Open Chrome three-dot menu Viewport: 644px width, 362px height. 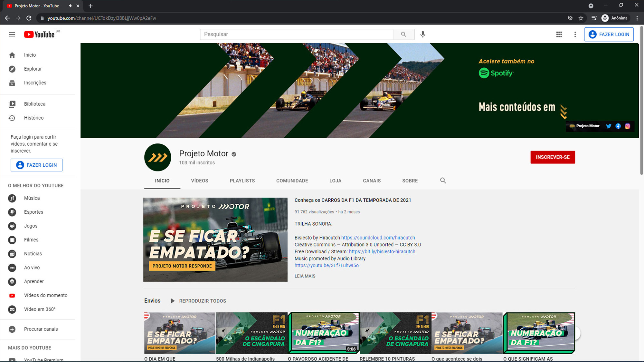pyautogui.click(x=637, y=18)
